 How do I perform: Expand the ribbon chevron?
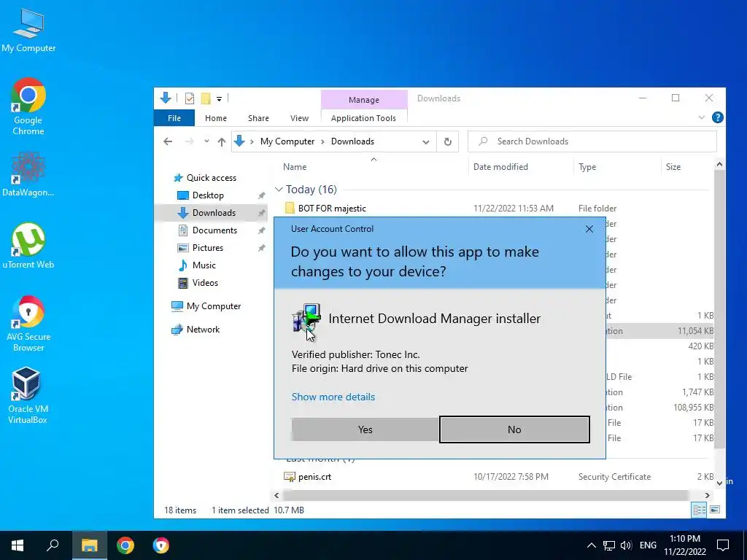pyautogui.click(x=701, y=117)
